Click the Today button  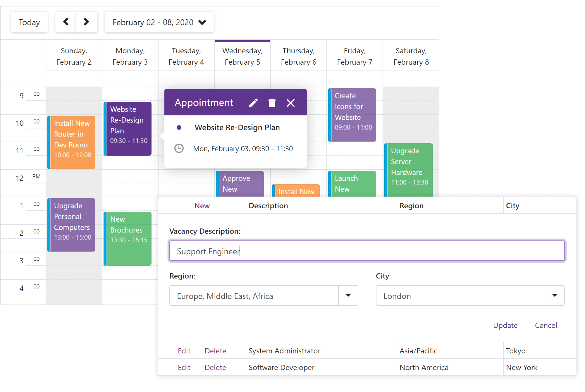pyautogui.click(x=29, y=22)
